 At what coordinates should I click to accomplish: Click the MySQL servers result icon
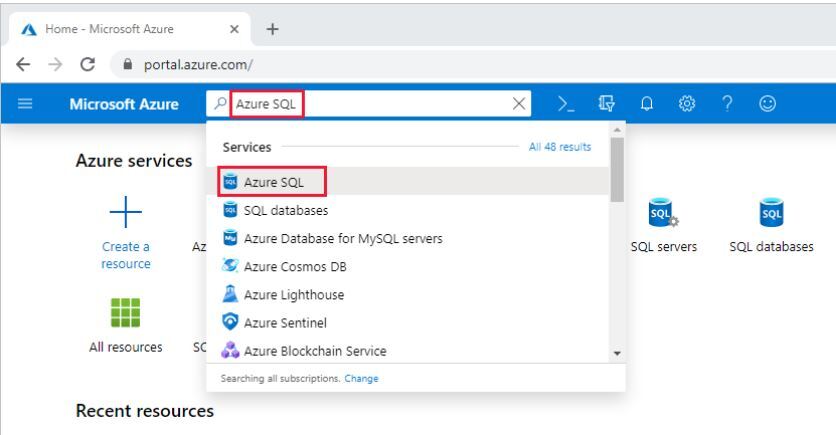[x=230, y=238]
